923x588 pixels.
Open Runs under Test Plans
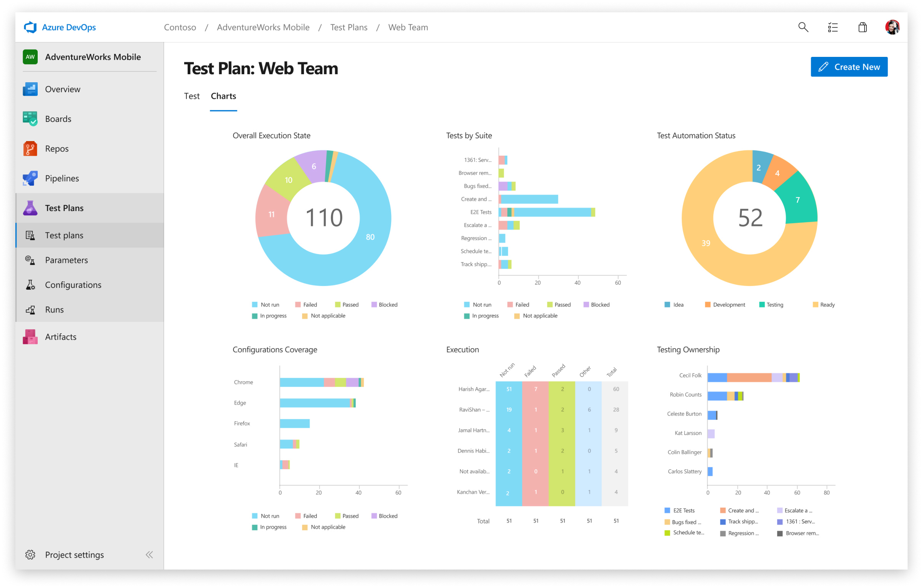[x=54, y=310]
